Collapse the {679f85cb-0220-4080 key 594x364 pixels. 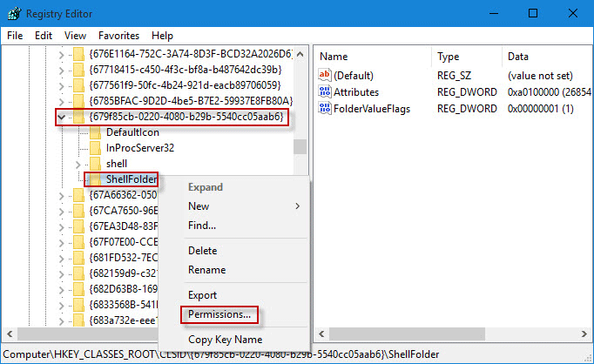click(x=61, y=117)
